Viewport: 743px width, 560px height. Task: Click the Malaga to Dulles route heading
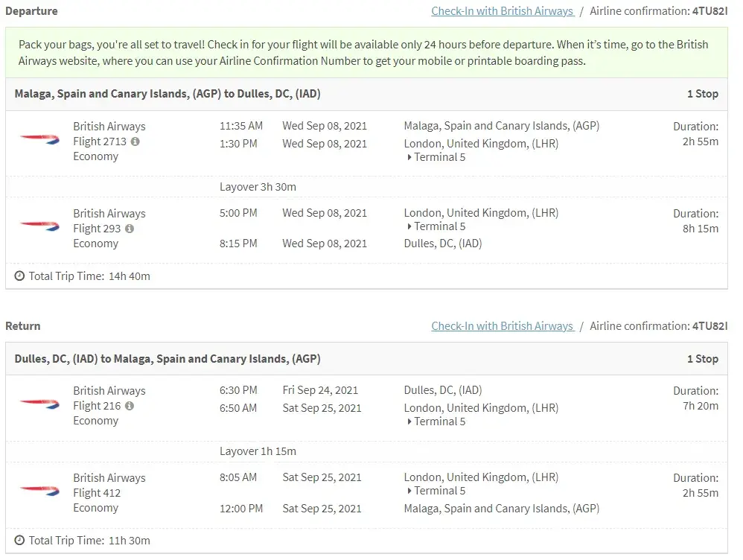(168, 94)
